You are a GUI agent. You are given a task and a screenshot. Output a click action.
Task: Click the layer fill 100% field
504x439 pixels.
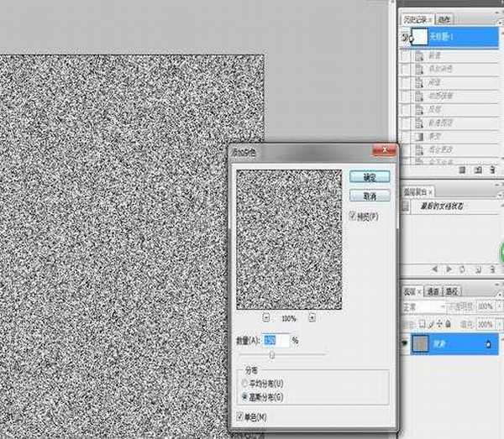coord(487,324)
